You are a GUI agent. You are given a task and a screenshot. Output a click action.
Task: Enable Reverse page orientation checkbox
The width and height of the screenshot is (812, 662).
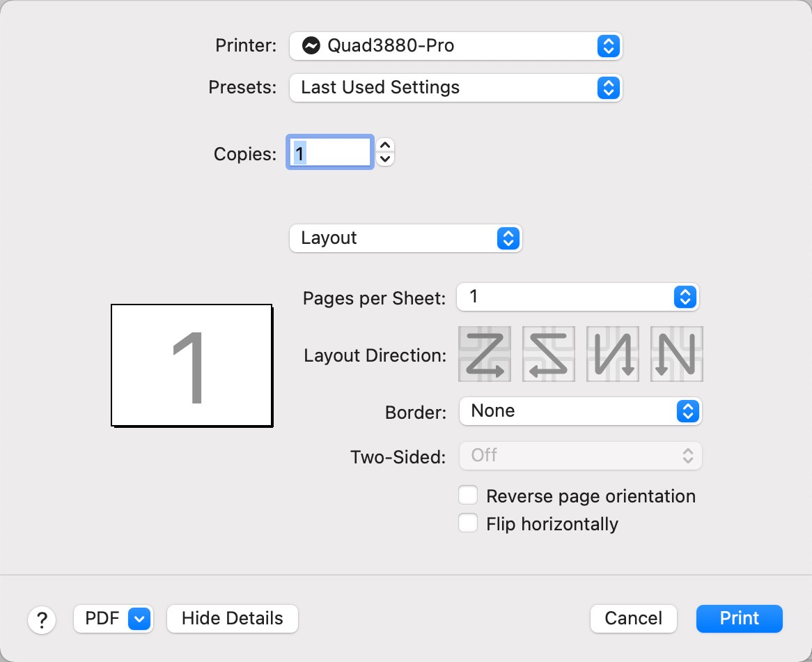(x=468, y=495)
